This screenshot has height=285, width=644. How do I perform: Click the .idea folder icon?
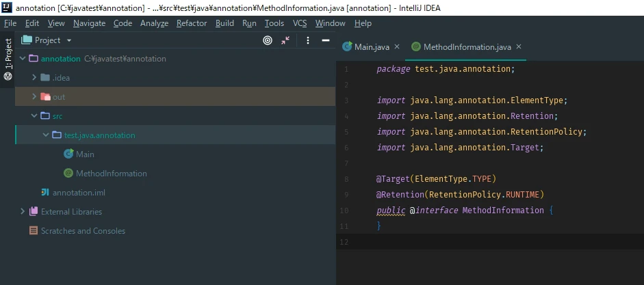[45, 77]
